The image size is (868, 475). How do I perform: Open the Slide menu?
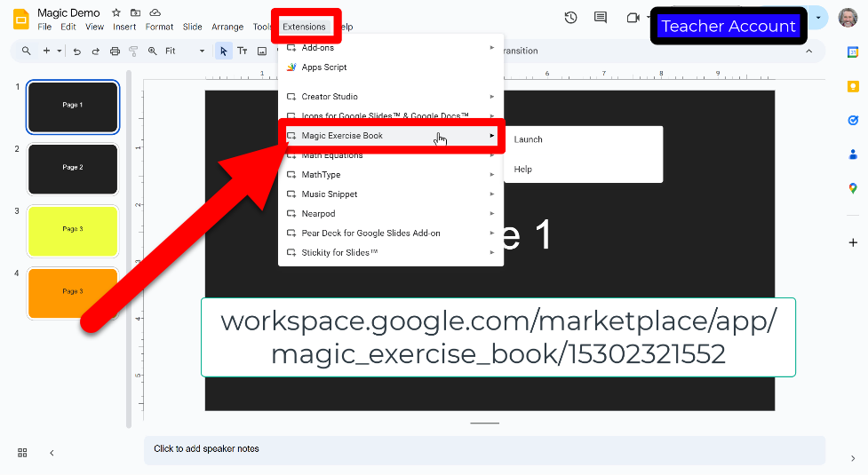[192, 27]
